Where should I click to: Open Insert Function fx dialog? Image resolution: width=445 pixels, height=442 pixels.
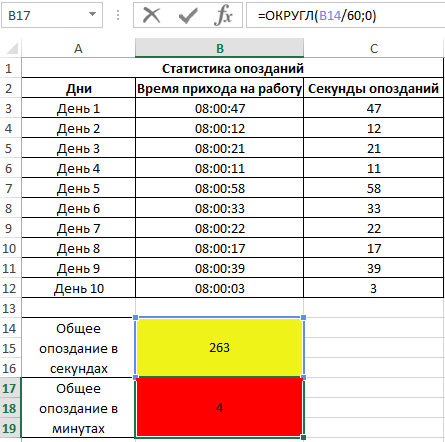(x=223, y=15)
